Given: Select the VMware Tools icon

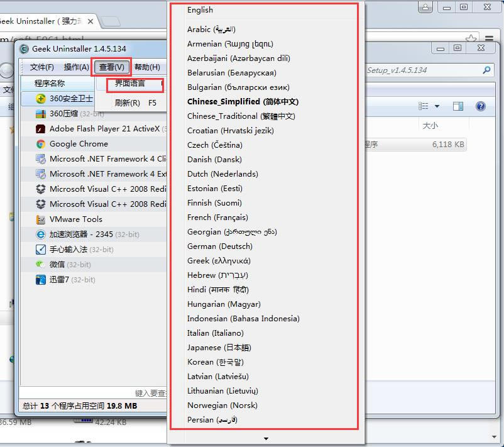Looking at the screenshot, I should [x=40, y=219].
